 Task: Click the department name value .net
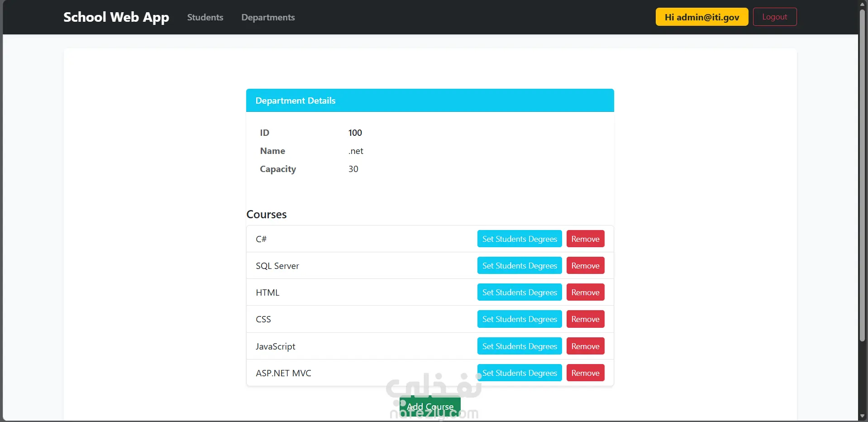click(356, 151)
